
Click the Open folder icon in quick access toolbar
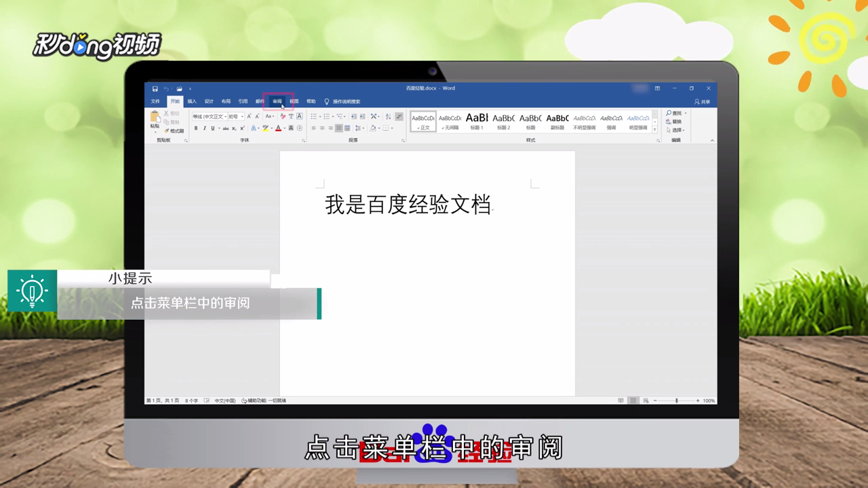click(x=180, y=89)
